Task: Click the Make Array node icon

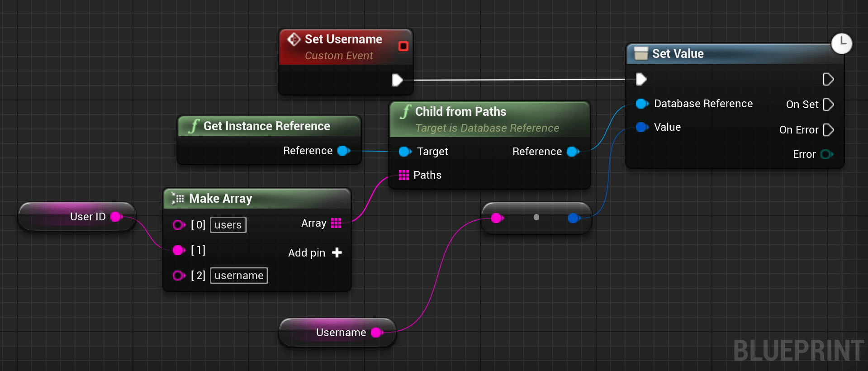Action: (x=178, y=199)
